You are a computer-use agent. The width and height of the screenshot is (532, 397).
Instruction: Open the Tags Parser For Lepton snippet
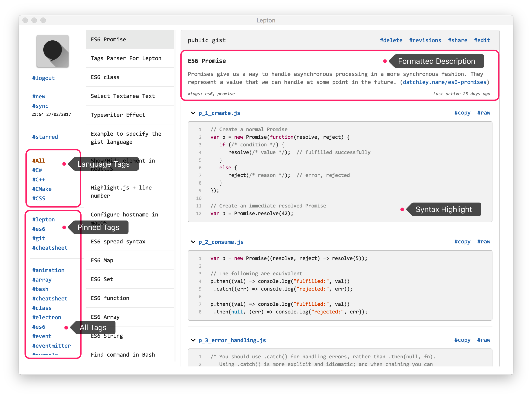[126, 58]
